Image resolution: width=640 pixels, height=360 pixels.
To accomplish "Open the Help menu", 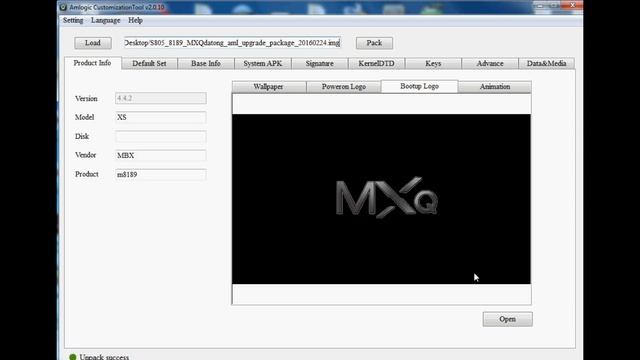I will click(x=135, y=20).
